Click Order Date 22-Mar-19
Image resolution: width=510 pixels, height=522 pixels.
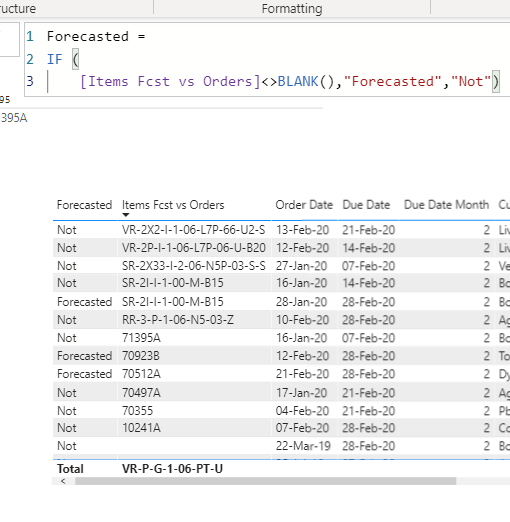pyautogui.click(x=303, y=446)
